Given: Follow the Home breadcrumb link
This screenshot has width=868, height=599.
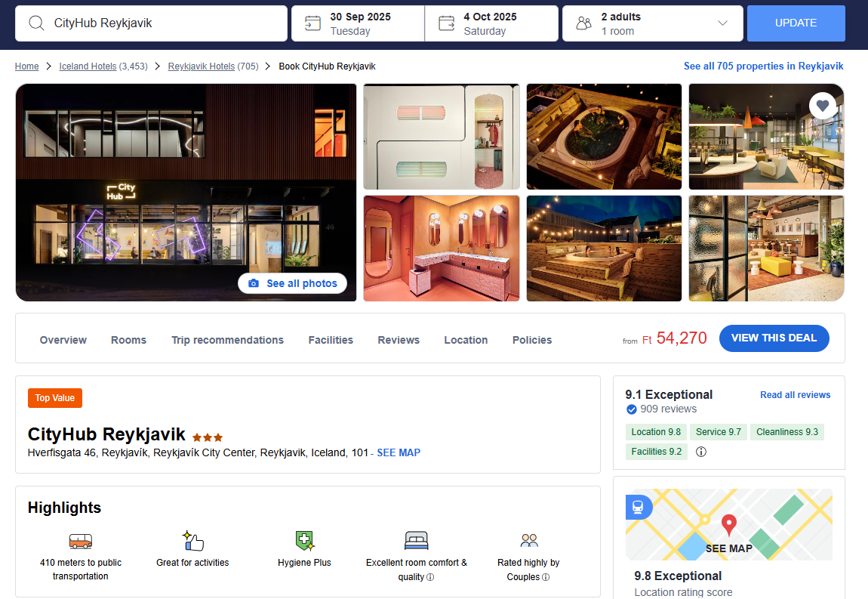Looking at the screenshot, I should click(26, 66).
